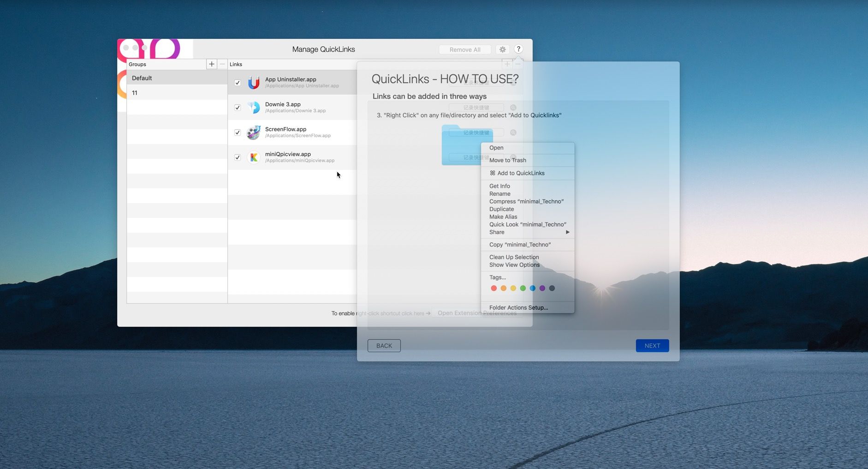The image size is (868, 469).
Task: Click the Links column header
Action: (x=236, y=64)
